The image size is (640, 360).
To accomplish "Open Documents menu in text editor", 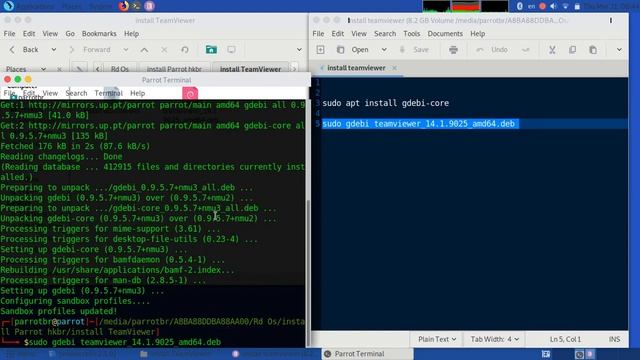I will (x=445, y=33).
